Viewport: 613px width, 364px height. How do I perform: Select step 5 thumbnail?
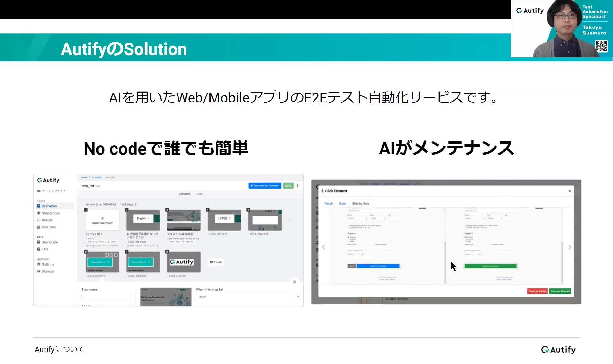click(x=265, y=220)
